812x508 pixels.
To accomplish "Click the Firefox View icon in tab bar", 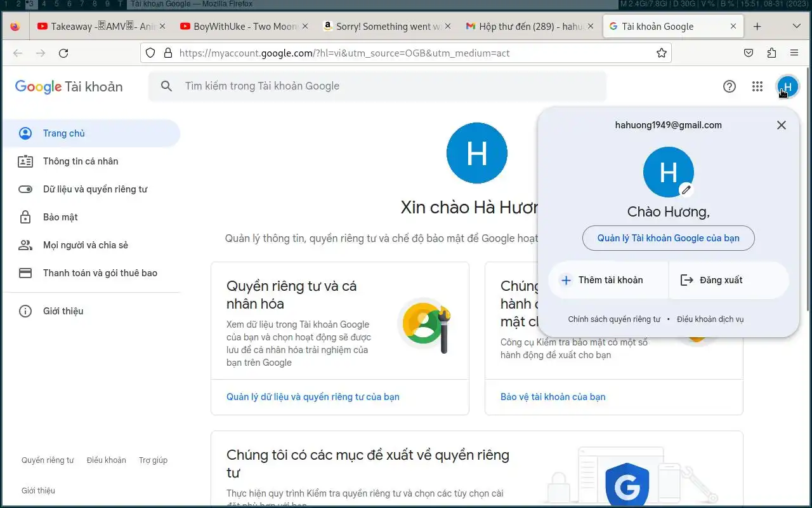I will tap(15, 27).
